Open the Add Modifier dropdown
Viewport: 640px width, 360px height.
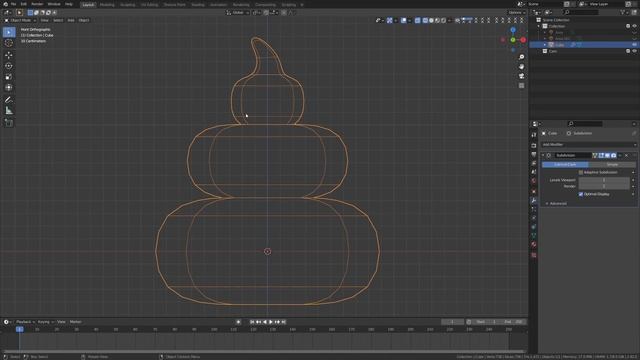[589, 144]
